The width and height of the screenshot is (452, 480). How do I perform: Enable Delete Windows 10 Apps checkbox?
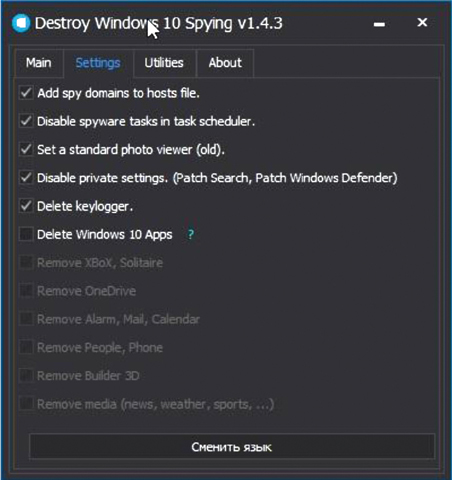[x=26, y=234]
